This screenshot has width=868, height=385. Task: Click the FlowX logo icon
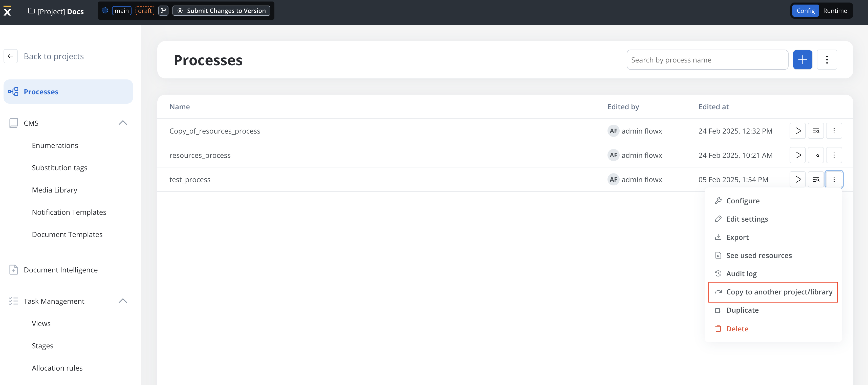click(x=7, y=11)
